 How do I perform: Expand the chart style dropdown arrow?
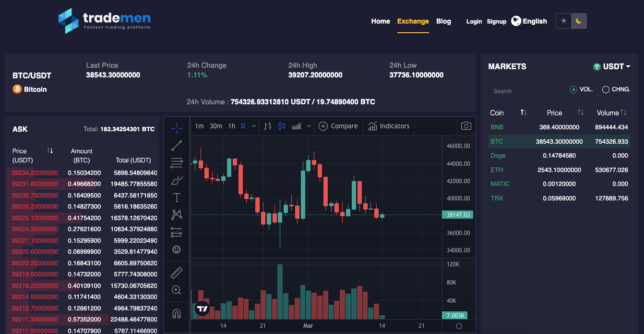coord(309,126)
